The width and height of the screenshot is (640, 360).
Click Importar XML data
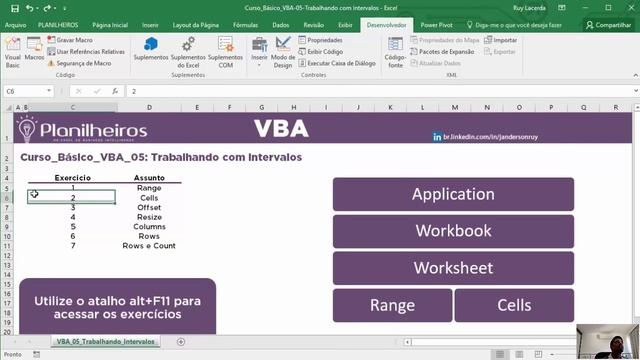coord(500,40)
